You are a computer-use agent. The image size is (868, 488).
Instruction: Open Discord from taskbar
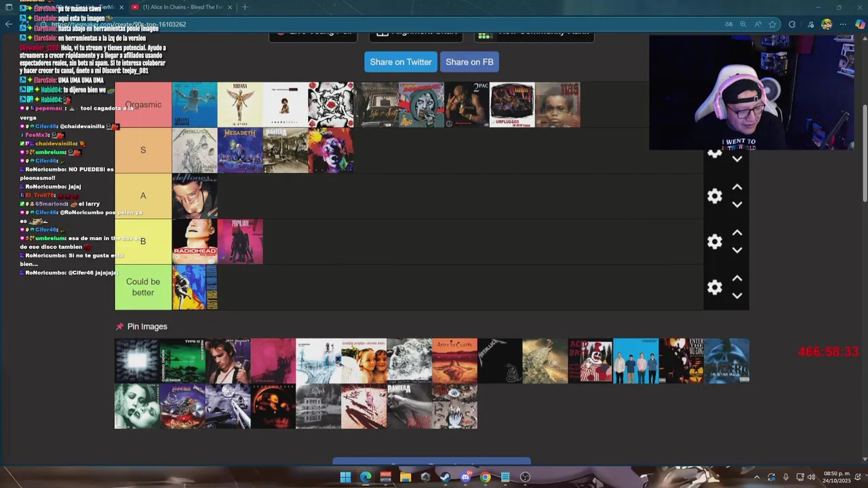tap(465, 477)
